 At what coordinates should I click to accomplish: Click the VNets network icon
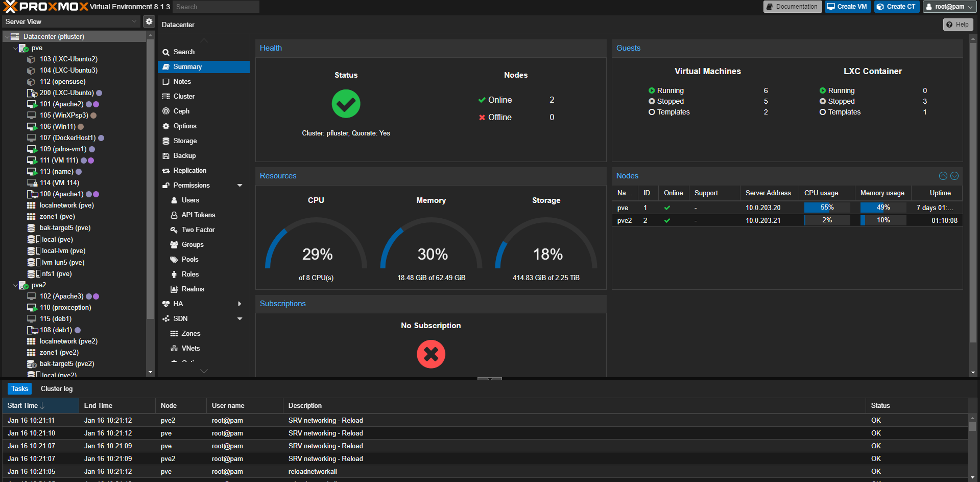[x=174, y=349]
